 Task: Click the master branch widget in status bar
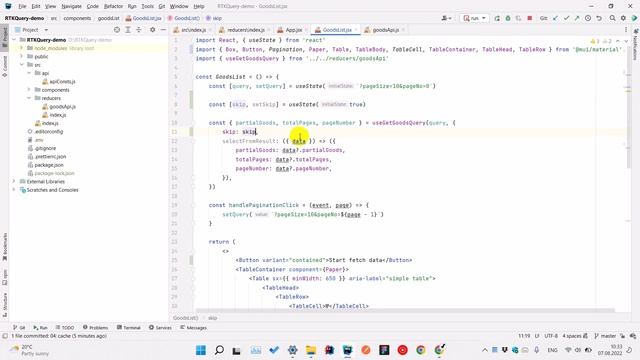tap(605, 336)
